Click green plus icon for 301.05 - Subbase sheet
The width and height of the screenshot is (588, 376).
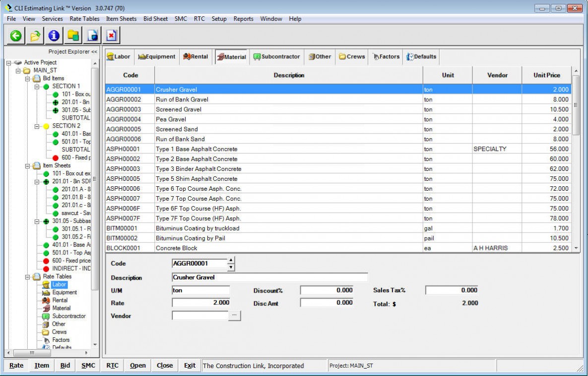click(46, 221)
